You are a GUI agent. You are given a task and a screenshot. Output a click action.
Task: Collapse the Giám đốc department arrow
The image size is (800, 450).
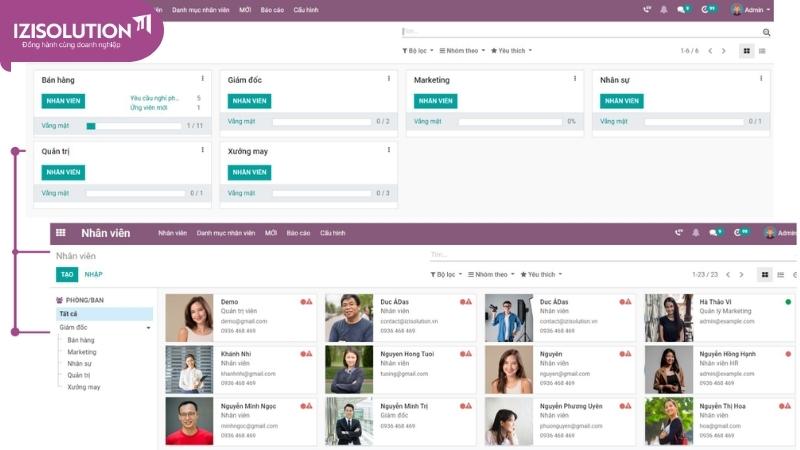coord(148,327)
